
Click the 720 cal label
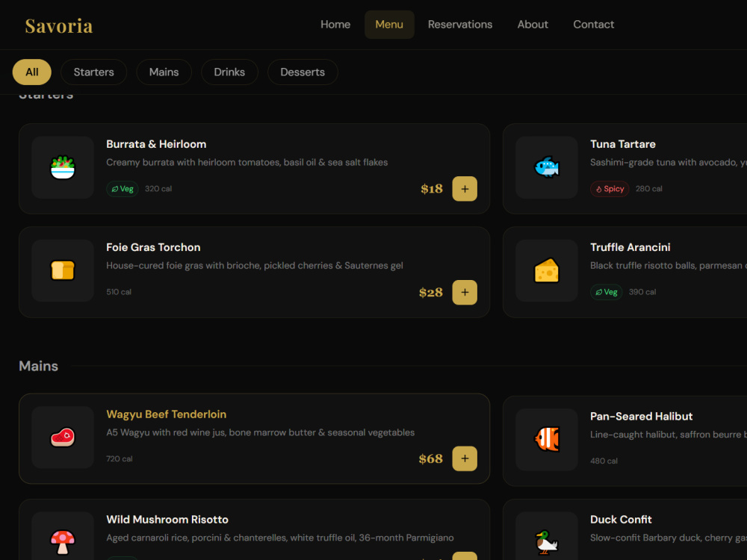[x=119, y=458]
